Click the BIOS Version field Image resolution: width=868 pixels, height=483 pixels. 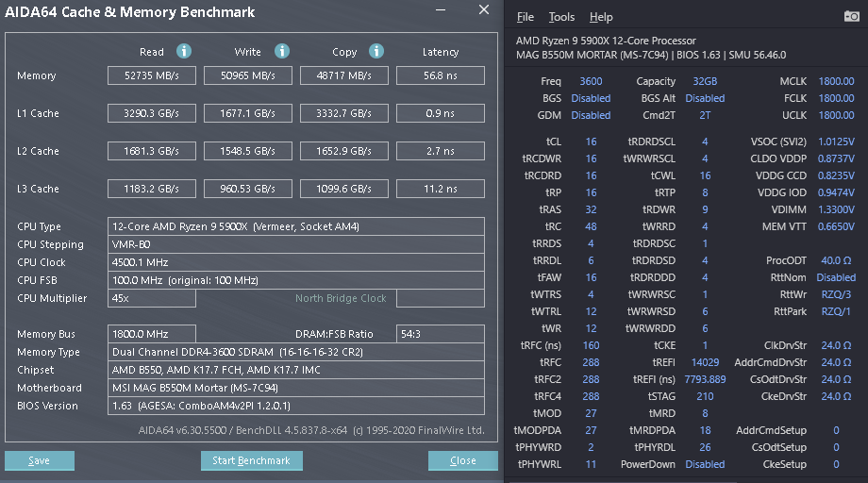(x=296, y=406)
